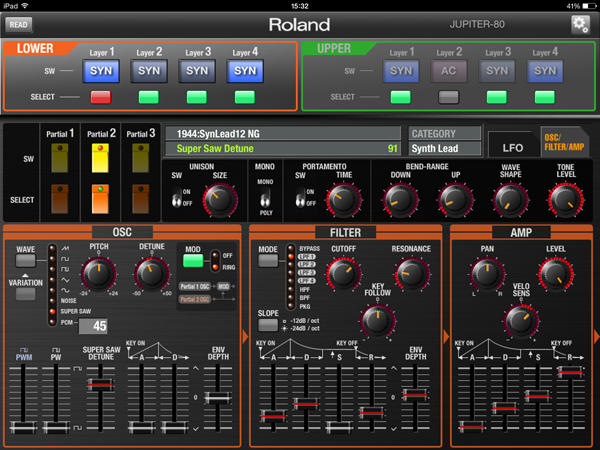Click the PCM wave number field 45
600x450 pixels.
click(93, 326)
